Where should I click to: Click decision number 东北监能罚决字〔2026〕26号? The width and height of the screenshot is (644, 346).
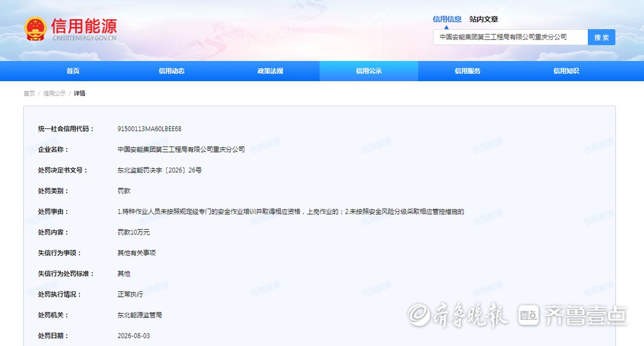coord(159,170)
